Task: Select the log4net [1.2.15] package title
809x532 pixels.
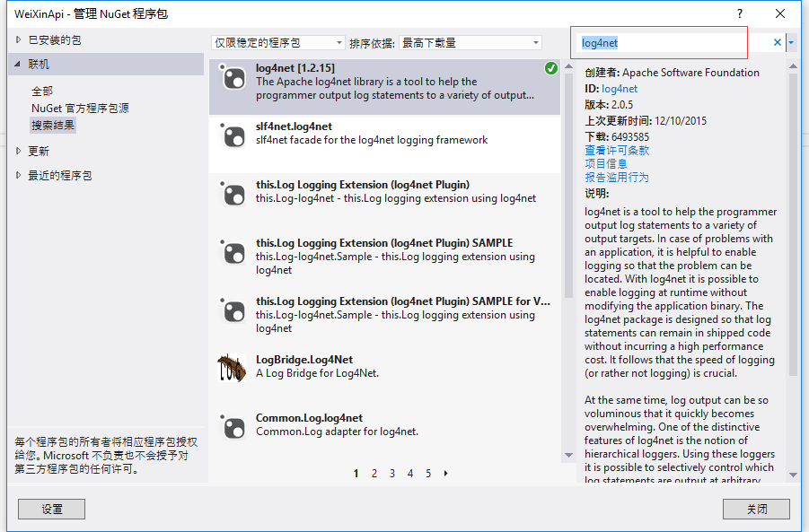Action: tap(295, 68)
